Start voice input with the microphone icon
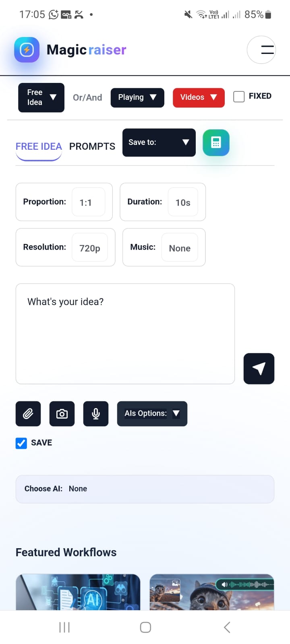Screen dimensions: 290x644 tap(96, 414)
